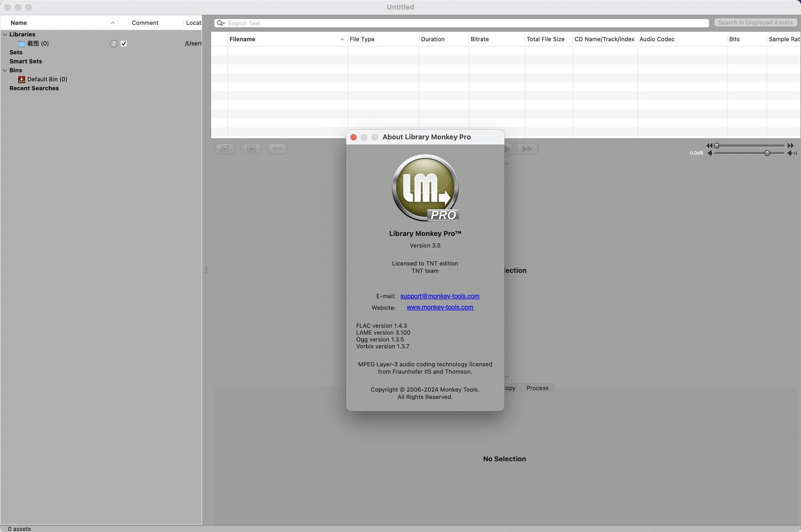Click the sync clock icon beside 截图 library
801x532 pixels.
(113, 43)
